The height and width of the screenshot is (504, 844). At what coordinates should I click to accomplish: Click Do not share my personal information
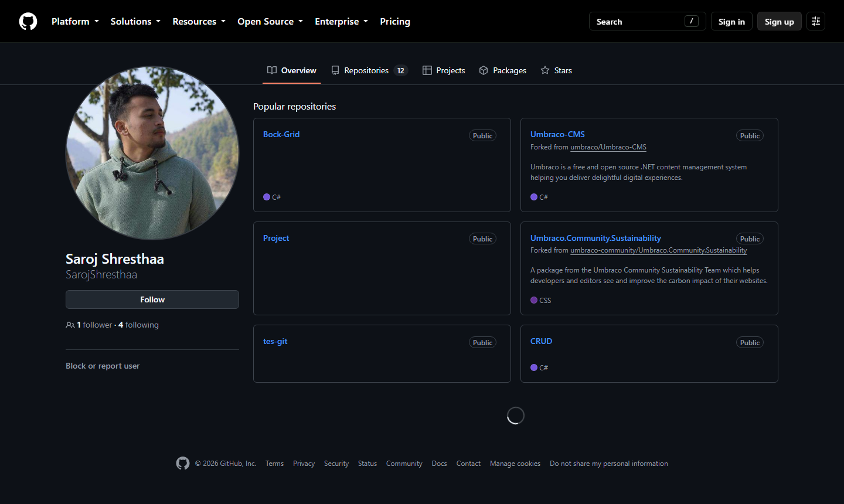tap(609, 464)
